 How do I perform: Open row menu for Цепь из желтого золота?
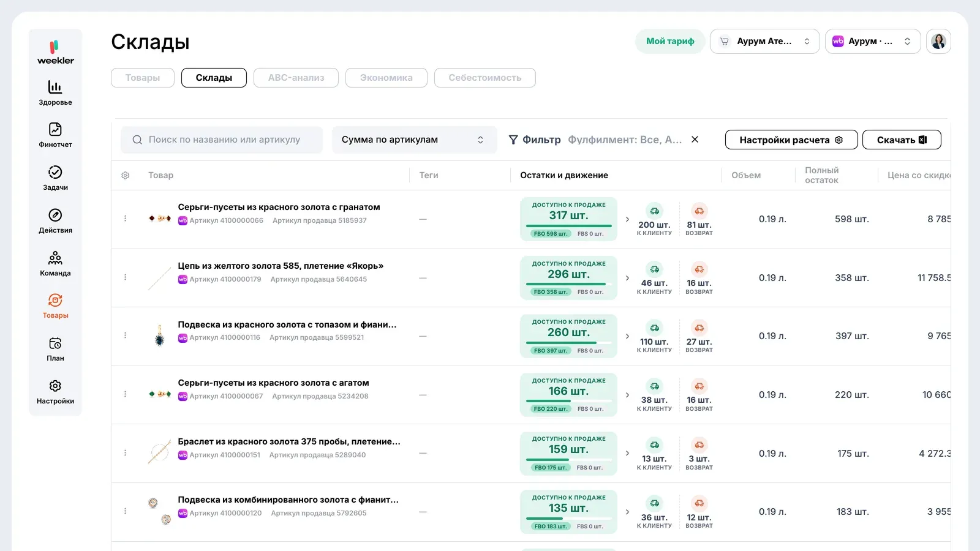point(126,277)
